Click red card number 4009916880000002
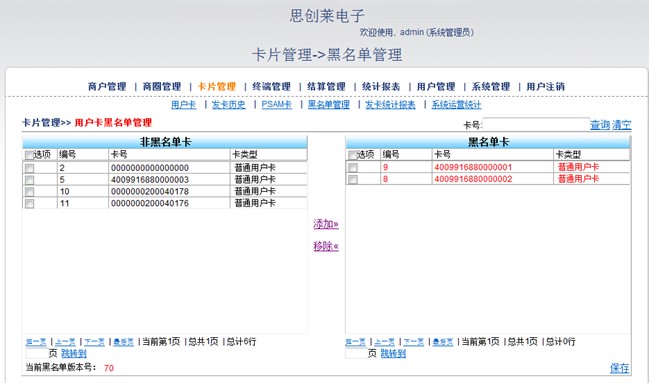654x389 pixels. 473,179
